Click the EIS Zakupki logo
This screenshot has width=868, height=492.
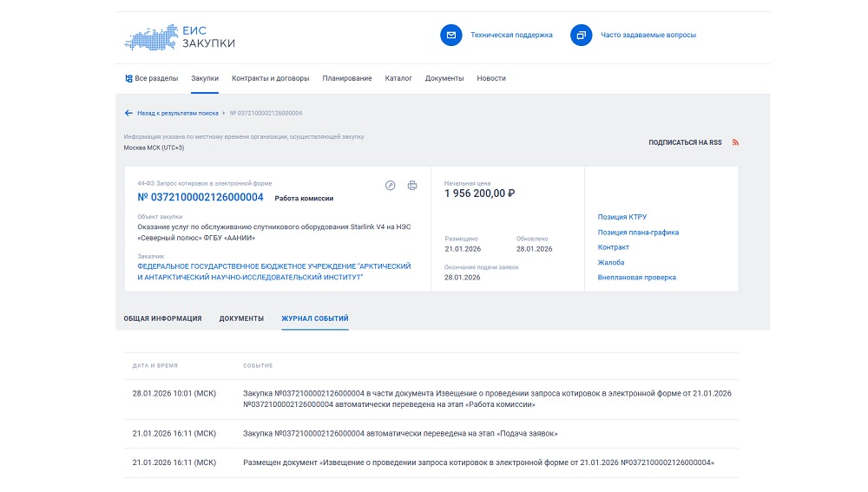click(180, 36)
